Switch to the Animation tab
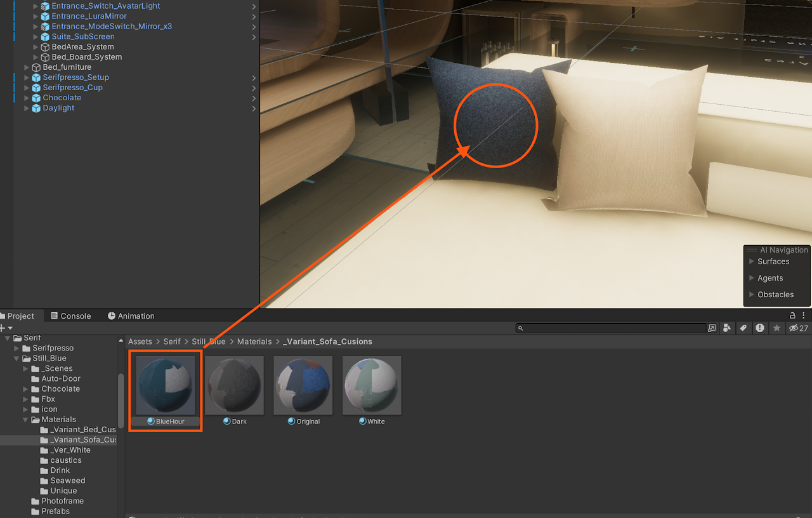 [131, 316]
